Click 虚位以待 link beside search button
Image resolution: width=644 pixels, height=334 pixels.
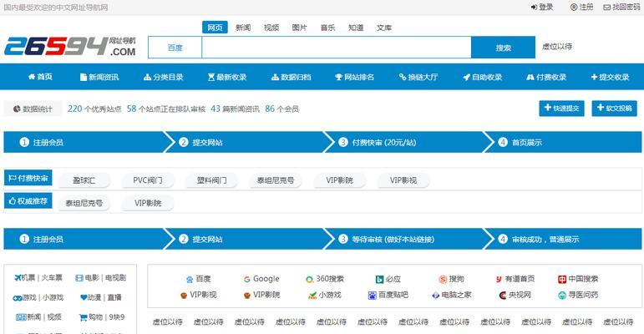click(557, 47)
